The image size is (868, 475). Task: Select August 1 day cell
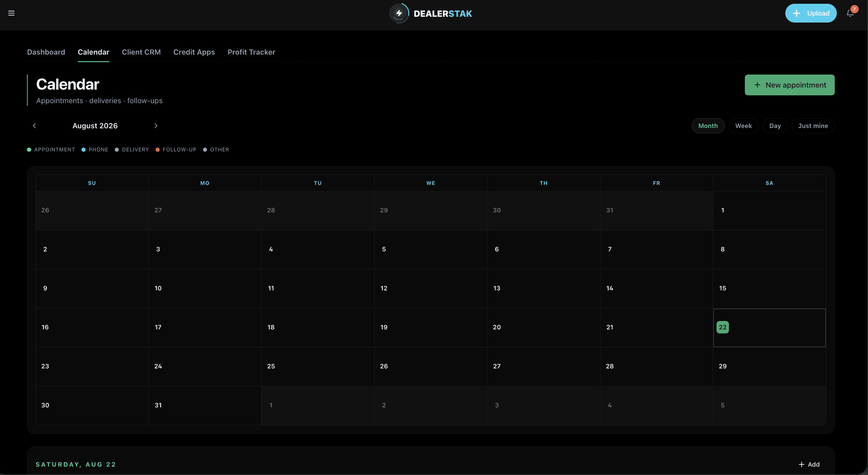pyautogui.click(x=769, y=211)
